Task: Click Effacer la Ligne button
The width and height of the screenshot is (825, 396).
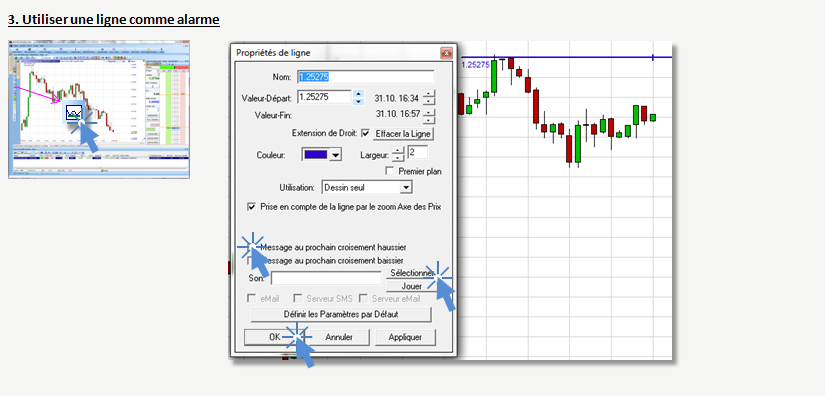Action: pos(404,134)
